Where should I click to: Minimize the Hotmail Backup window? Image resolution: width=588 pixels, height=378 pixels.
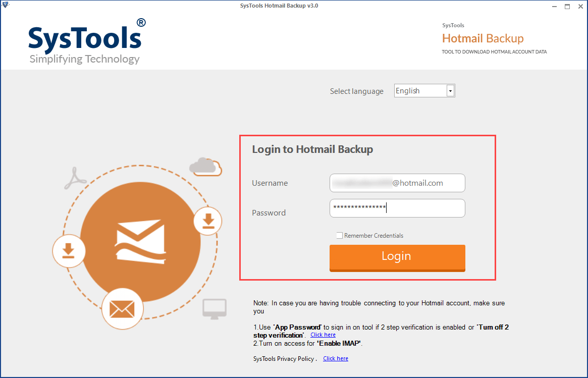554,6
